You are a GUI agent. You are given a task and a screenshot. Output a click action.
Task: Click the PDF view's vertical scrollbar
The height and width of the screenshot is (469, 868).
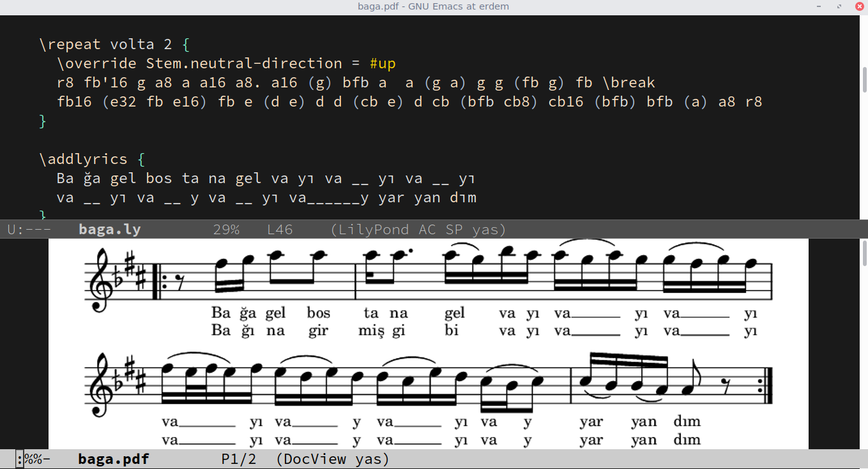click(x=864, y=255)
